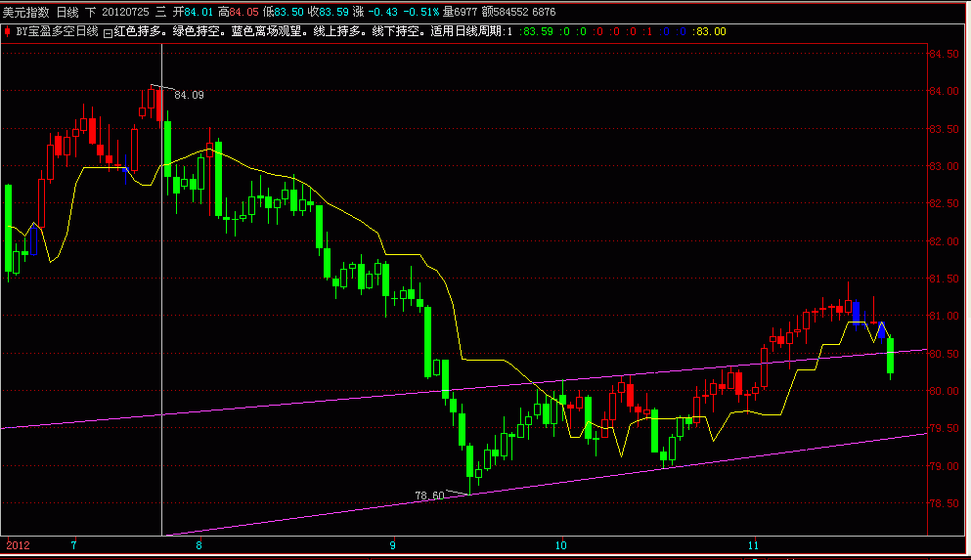Click the 84.50 price axis label
The image size is (971, 560).
pyautogui.click(x=945, y=54)
